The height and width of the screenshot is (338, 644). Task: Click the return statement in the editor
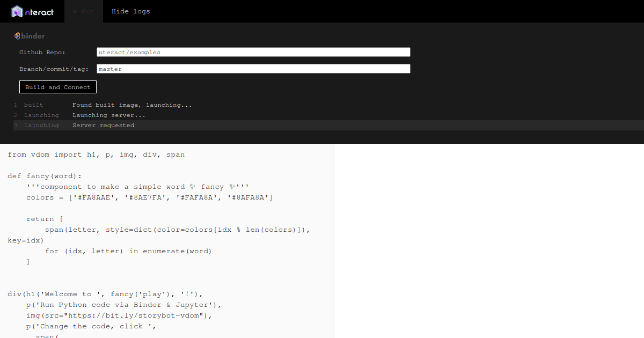click(x=41, y=218)
